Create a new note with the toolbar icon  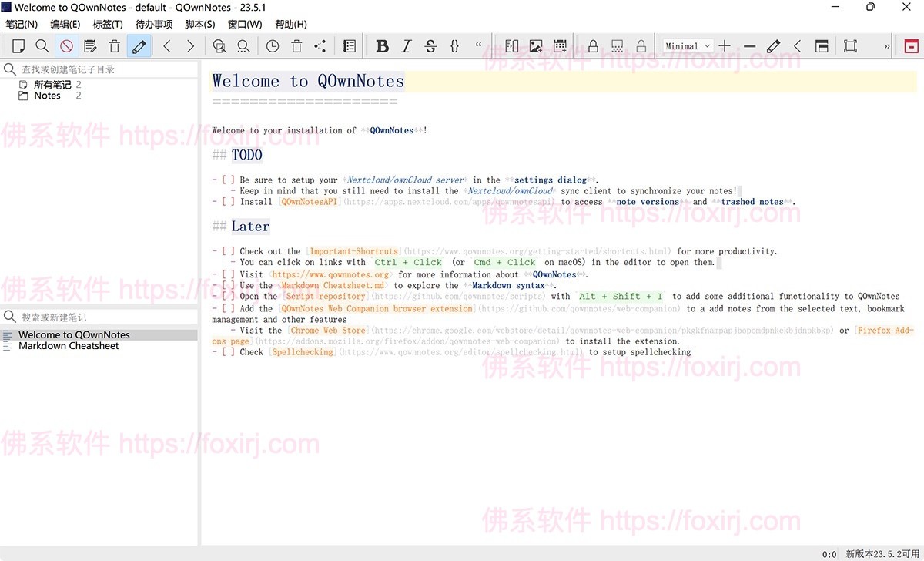pyautogui.click(x=18, y=45)
